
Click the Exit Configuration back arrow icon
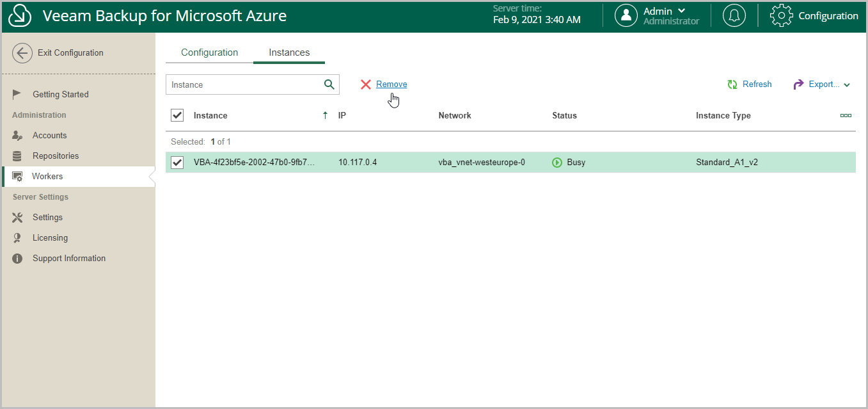(x=22, y=53)
